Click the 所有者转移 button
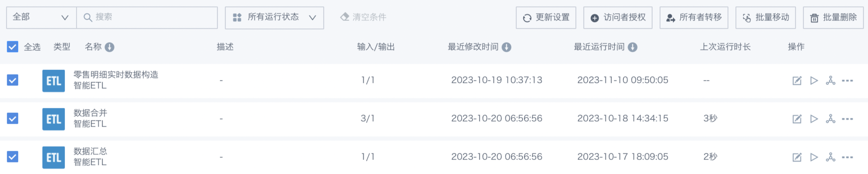Screen dimensions: 868x174 694,18
